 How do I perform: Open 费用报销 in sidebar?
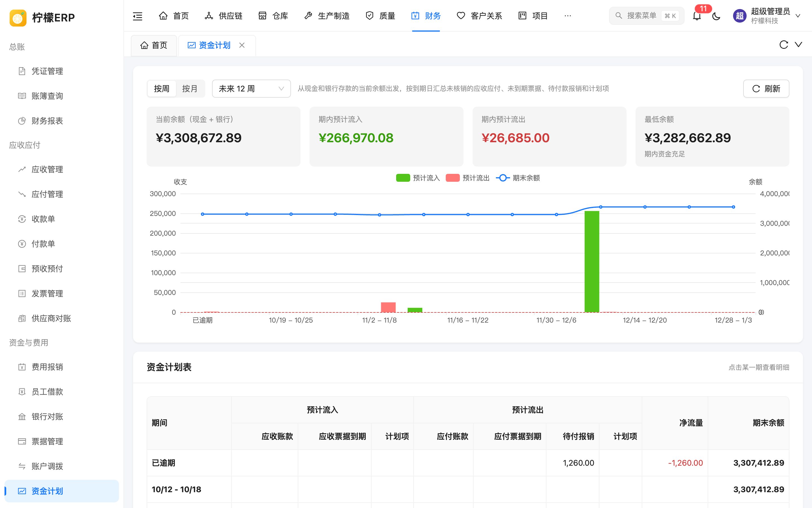click(62, 367)
